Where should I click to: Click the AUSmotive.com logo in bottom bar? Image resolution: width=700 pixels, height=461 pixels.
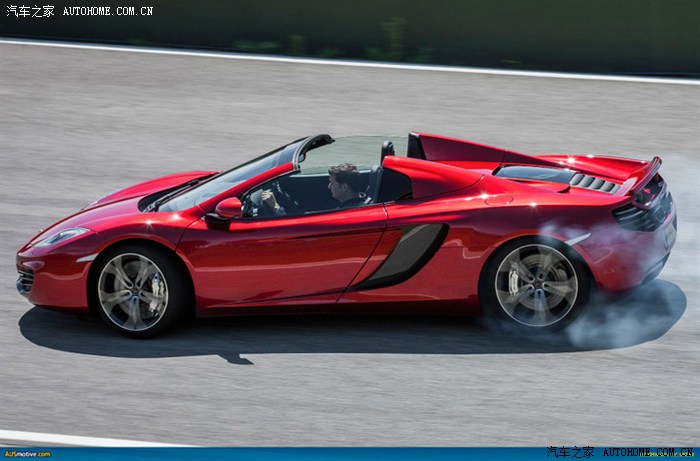[27, 454]
